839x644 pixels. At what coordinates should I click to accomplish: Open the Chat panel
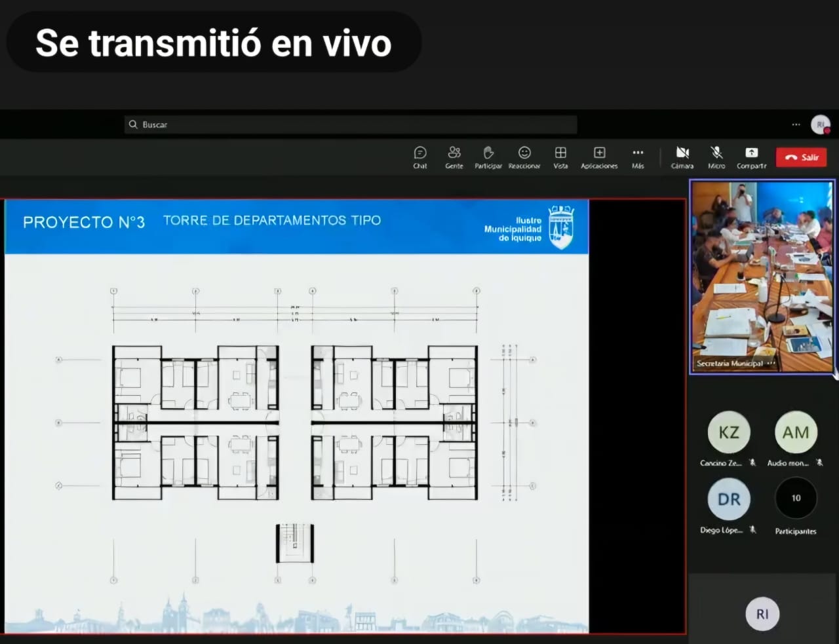point(420,157)
